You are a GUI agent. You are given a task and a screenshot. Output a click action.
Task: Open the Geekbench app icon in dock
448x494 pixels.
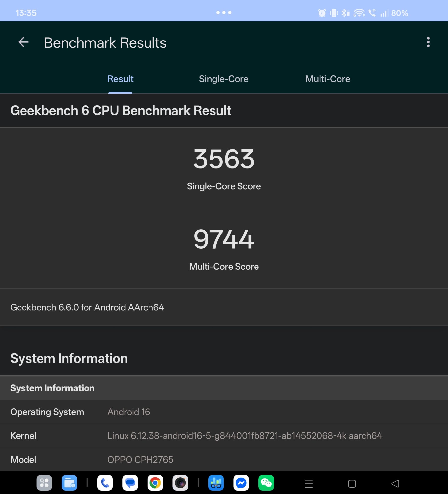pyautogui.click(x=216, y=483)
